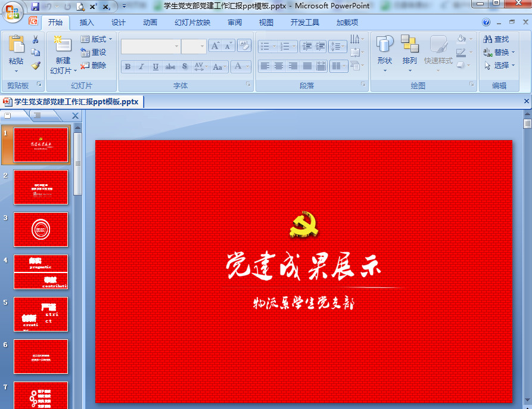
Task: Click the Paste clipboard icon
Action: [x=16, y=45]
